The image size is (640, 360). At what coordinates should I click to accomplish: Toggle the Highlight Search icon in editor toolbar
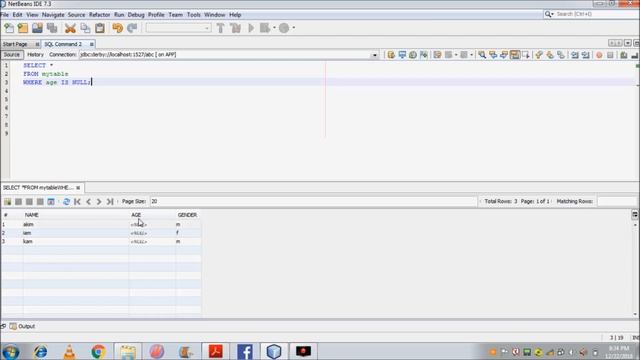[x=515, y=55]
